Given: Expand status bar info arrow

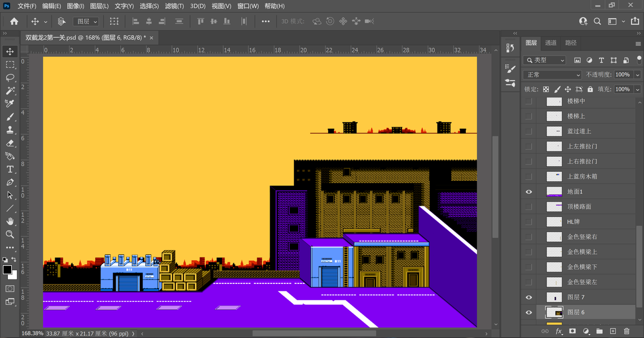Looking at the screenshot, I should [x=133, y=333].
